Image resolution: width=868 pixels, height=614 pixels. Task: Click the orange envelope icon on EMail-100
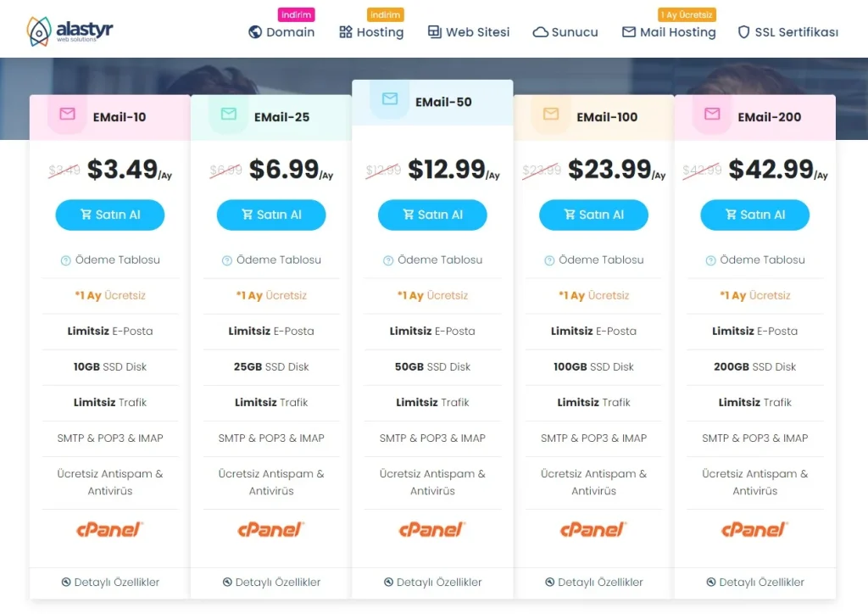[551, 114]
